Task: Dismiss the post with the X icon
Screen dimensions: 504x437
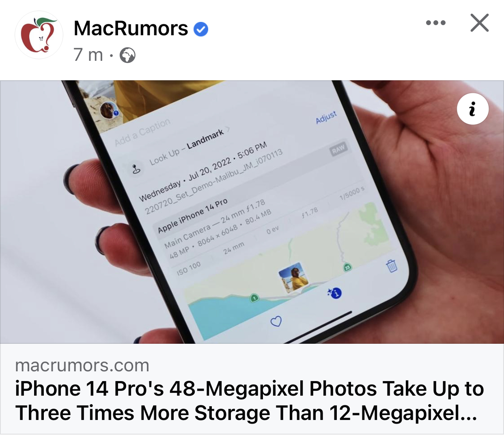Action: pyautogui.click(x=480, y=23)
